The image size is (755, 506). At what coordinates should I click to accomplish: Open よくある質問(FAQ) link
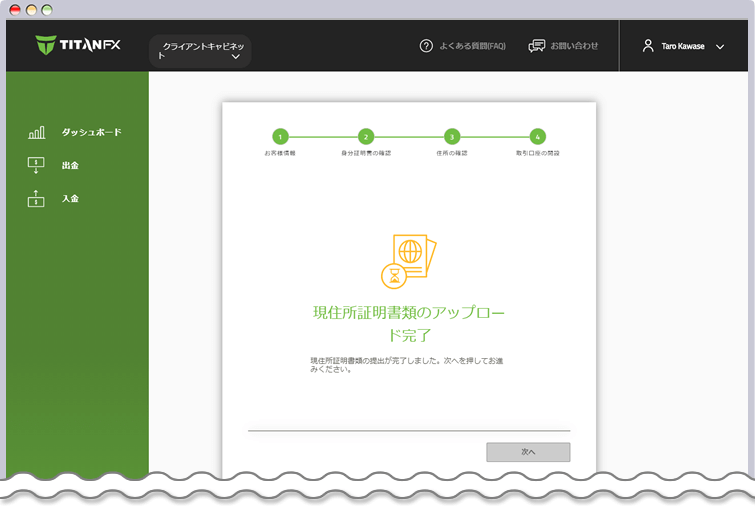tap(472, 46)
